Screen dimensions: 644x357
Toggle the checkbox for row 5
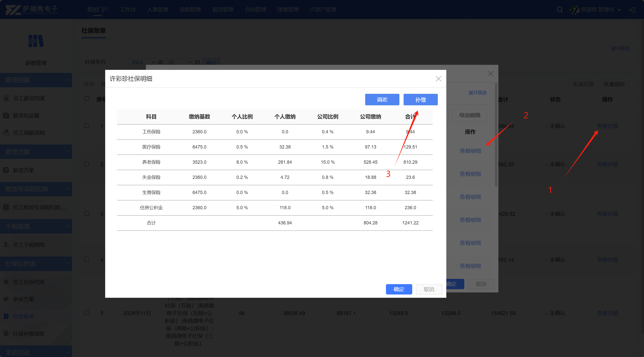click(x=87, y=312)
